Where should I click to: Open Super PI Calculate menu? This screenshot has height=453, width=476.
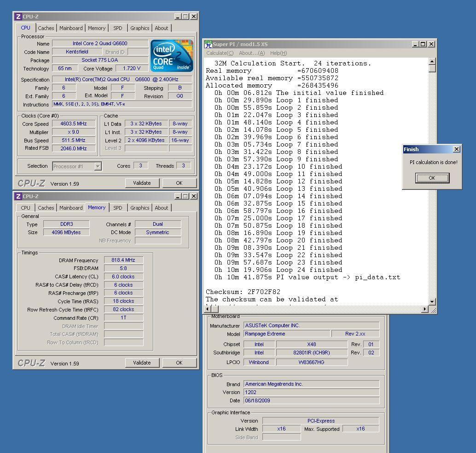tap(220, 53)
